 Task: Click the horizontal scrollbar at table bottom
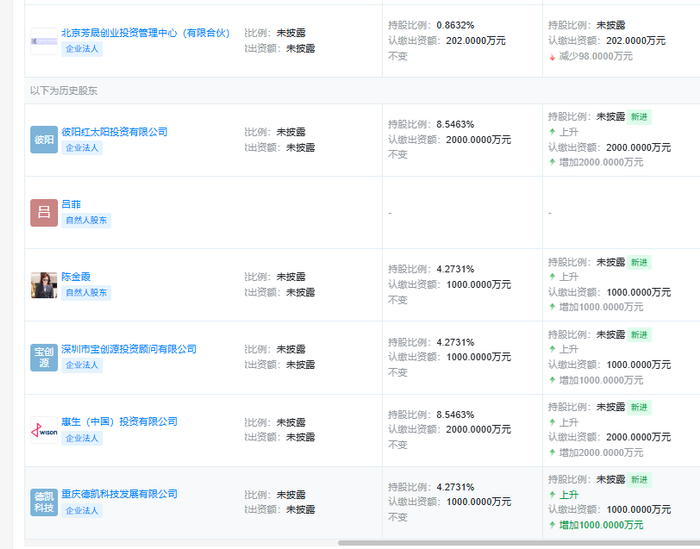(519, 543)
